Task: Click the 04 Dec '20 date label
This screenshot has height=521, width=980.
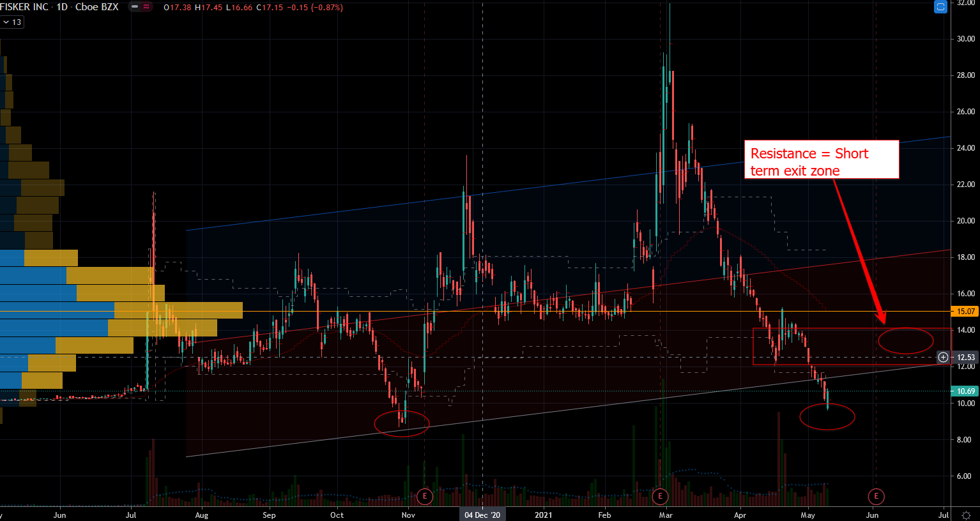Action: (482, 515)
